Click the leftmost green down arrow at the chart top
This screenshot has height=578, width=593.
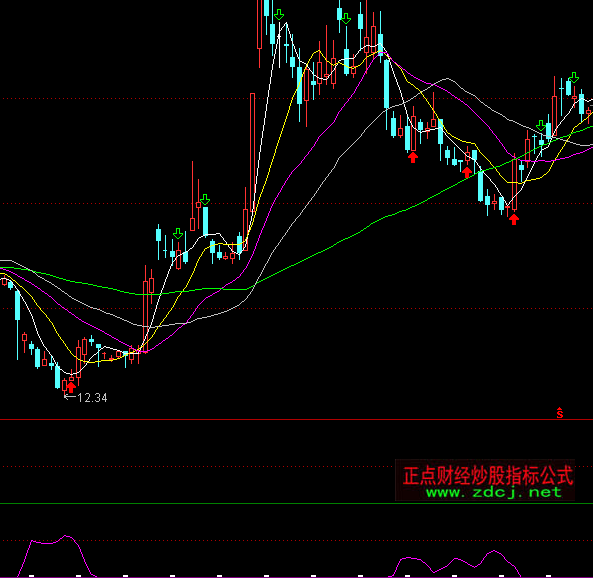click(x=279, y=14)
